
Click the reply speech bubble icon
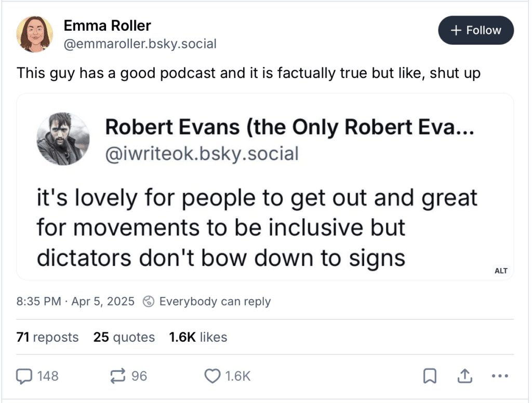(x=24, y=375)
